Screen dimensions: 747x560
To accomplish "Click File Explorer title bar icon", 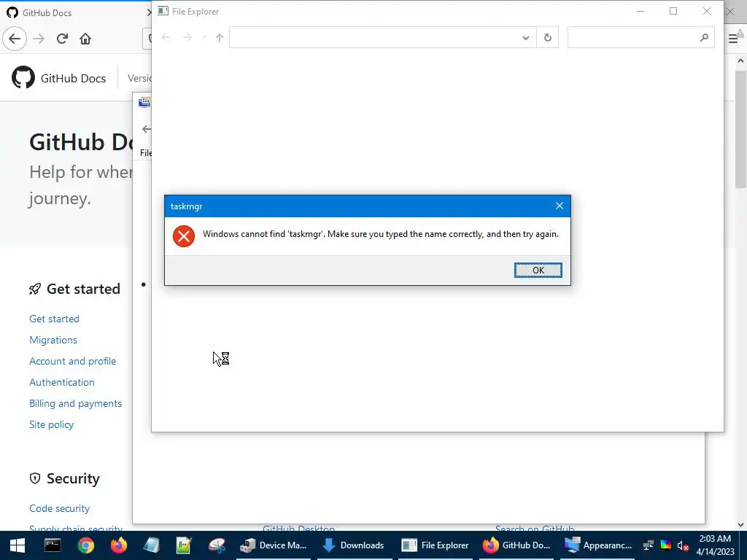I will pos(163,11).
